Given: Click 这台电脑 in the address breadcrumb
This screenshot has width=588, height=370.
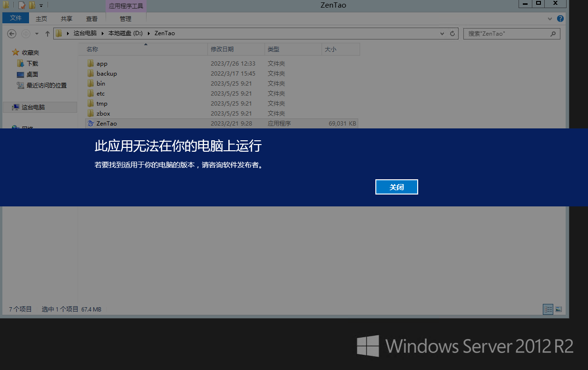Looking at the screenshot, I should 85,33.
